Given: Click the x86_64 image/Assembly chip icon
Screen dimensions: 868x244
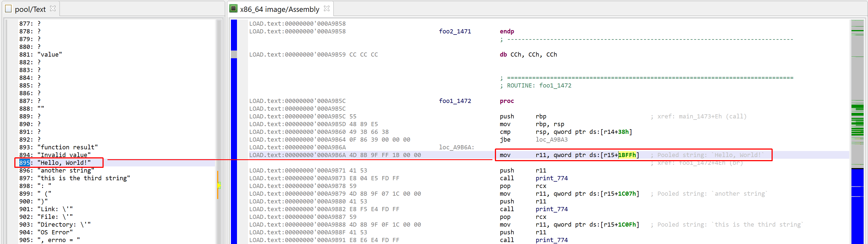Looking at the screenshot, I should tap(233, 9).
